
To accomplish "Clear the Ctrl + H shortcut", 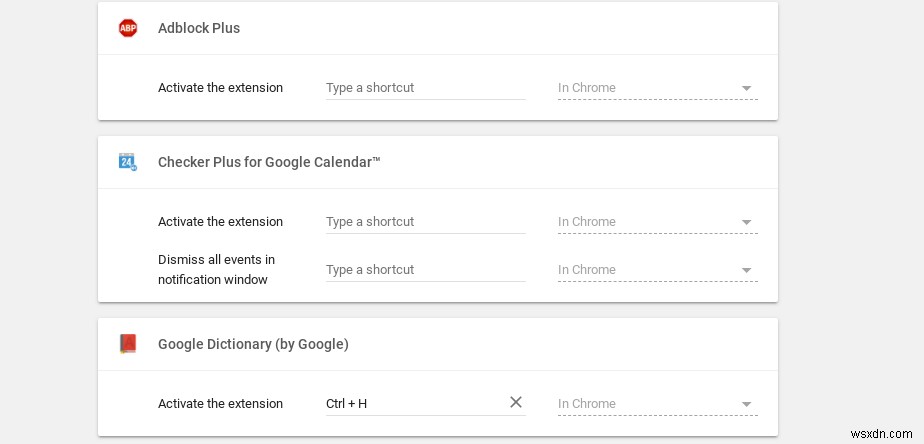I will (516, 402).
